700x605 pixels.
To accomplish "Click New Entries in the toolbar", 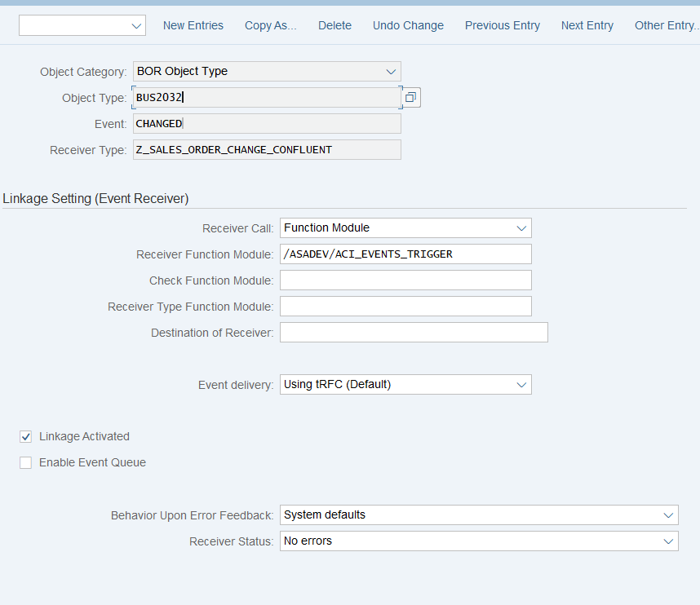I will point(193,25).
